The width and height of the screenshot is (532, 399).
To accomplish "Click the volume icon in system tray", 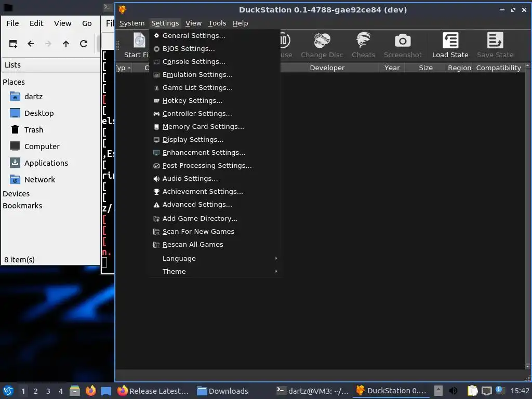I will (x=453, y=391).
